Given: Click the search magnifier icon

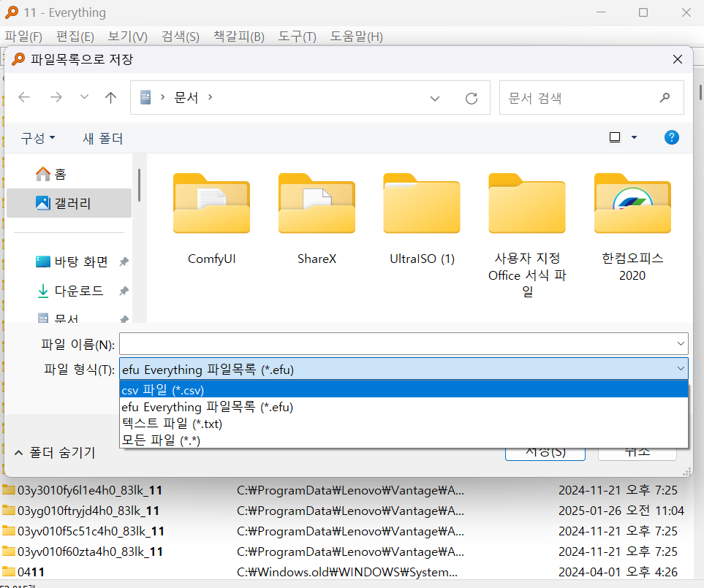Looking at the screenshot, I should (665, 98).
